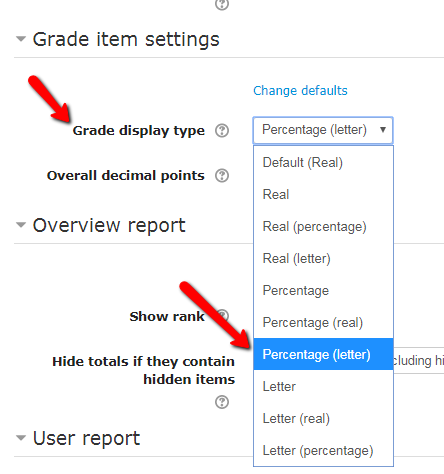Collapse the Overview report section

tap(21, 225)
